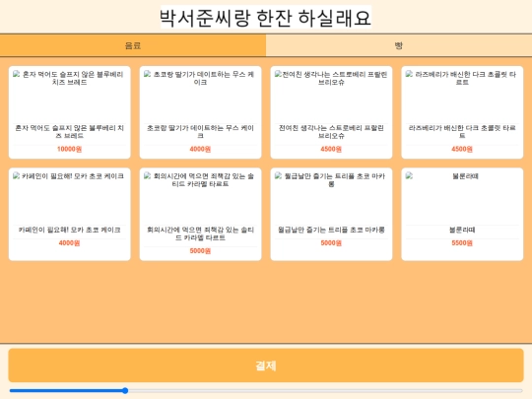Click broken image icon of 블론라떼 card
Viewport: 532px width, 399px height.
tap(409, 175)
